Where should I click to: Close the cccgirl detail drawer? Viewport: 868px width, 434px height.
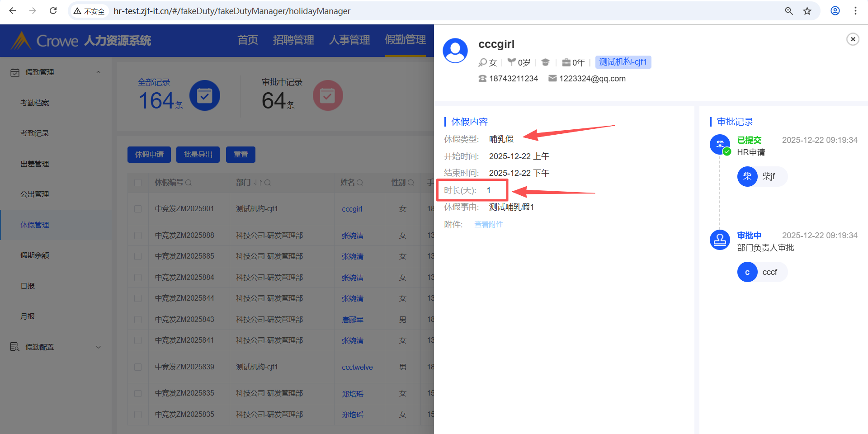(x=853, y=39)
